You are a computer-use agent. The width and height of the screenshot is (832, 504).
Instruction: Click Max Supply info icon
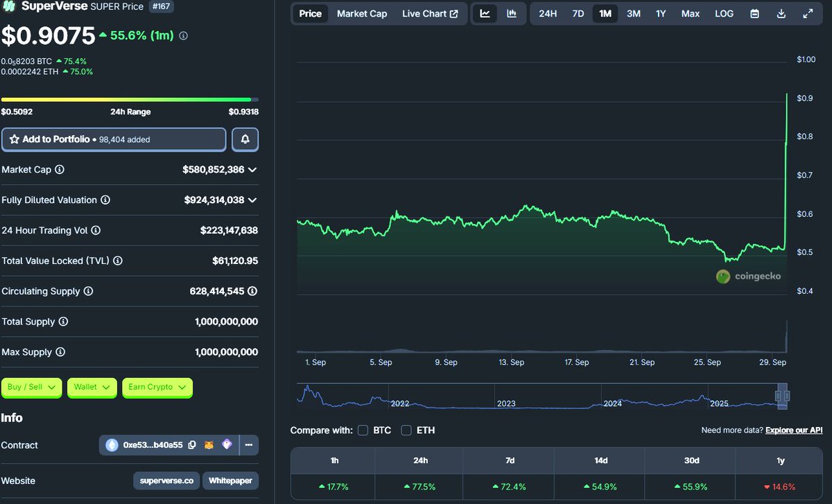[60, 352]
